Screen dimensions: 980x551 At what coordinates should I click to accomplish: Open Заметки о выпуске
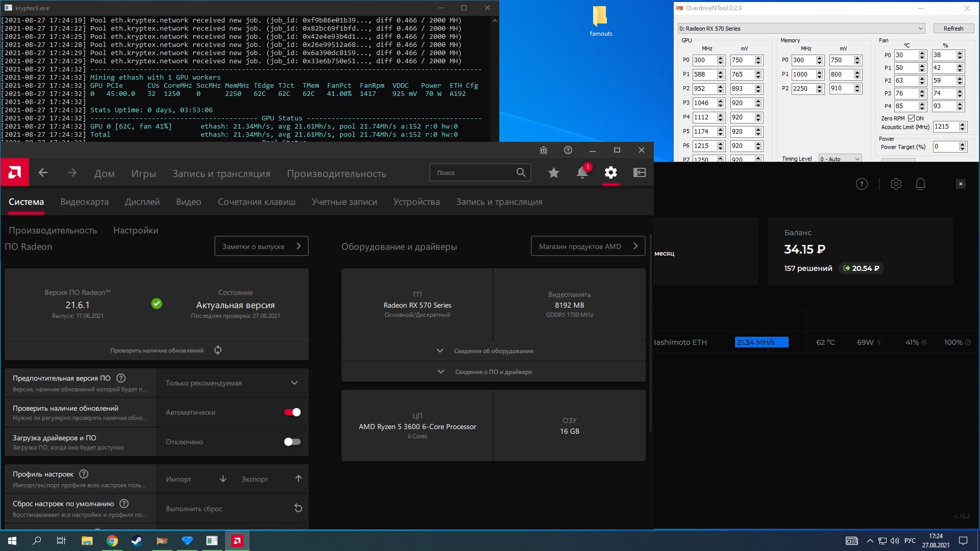tap(261, 246)
